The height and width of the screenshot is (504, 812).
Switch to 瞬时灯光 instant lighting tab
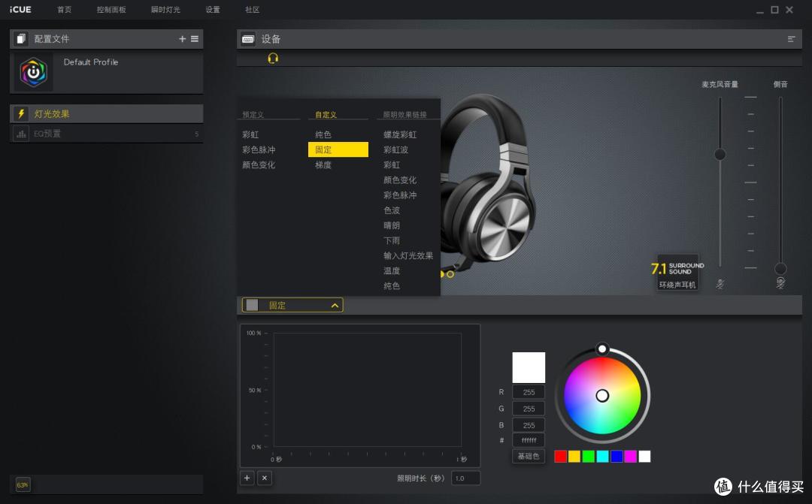coord(165,10)
